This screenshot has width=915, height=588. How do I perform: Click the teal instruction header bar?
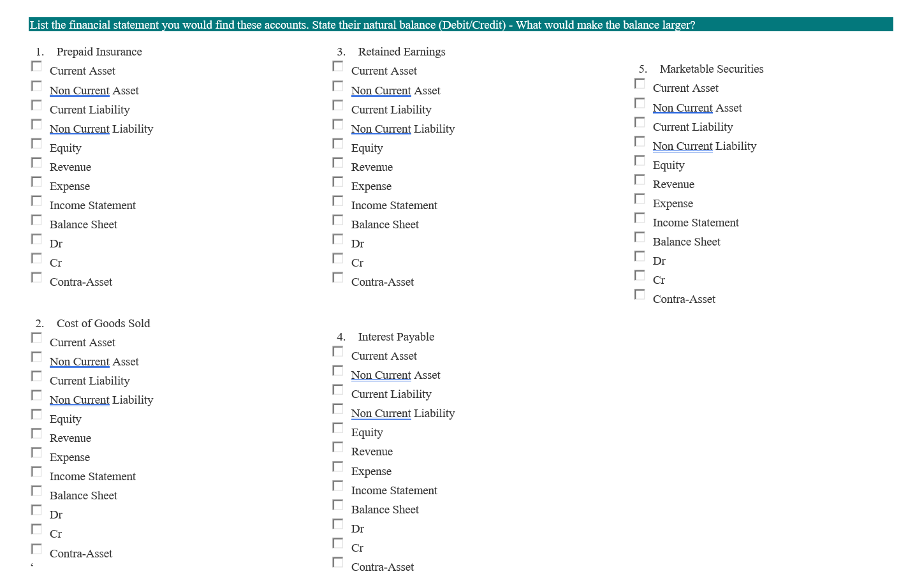point(457,25)
